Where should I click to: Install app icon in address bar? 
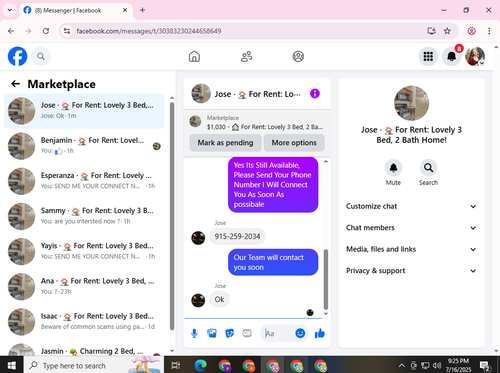tap(431, 31)
